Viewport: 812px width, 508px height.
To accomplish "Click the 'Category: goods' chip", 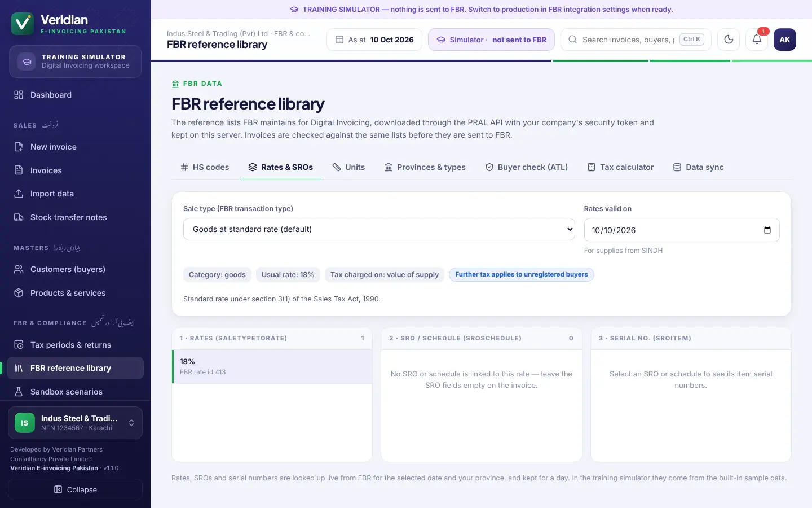I will point(217,274).
